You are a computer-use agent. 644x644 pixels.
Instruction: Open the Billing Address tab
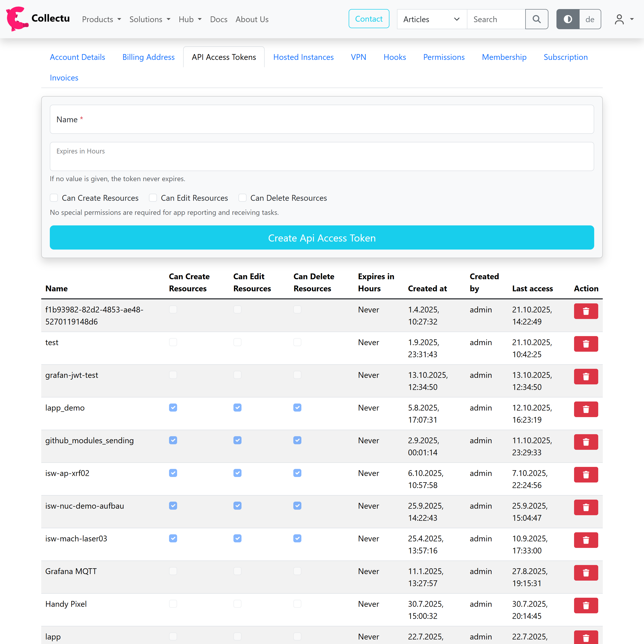148,57
